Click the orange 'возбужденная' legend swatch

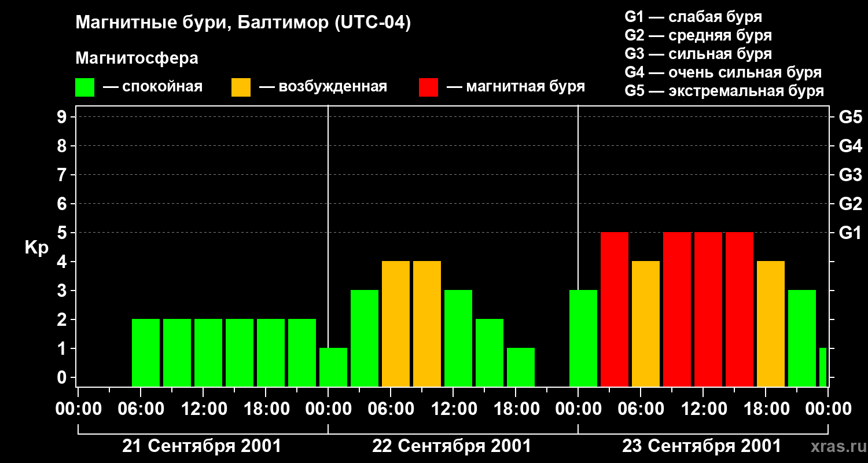tap(241, 87)
